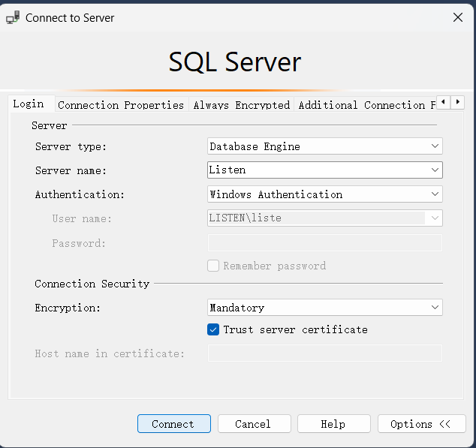476x448 pixels.
Task: Click the Connect to Server title icon
Action: (x=13, y=17)
